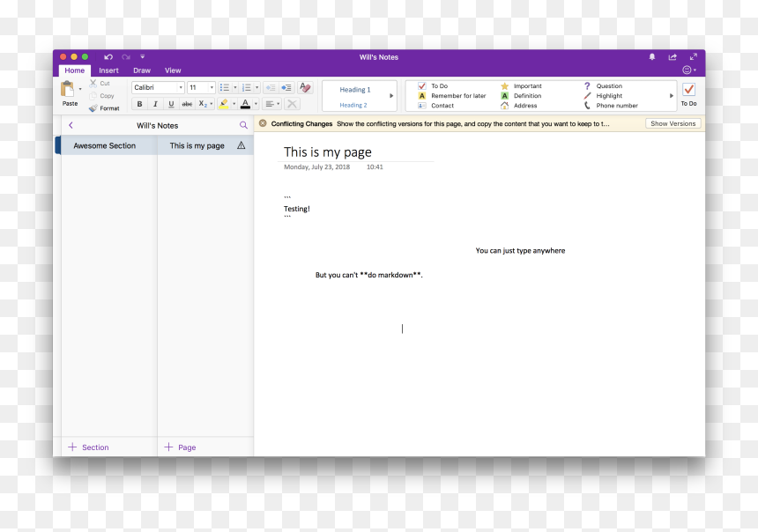Apply the black font color
Screen dimensions: 758x532
pos(246,104)
